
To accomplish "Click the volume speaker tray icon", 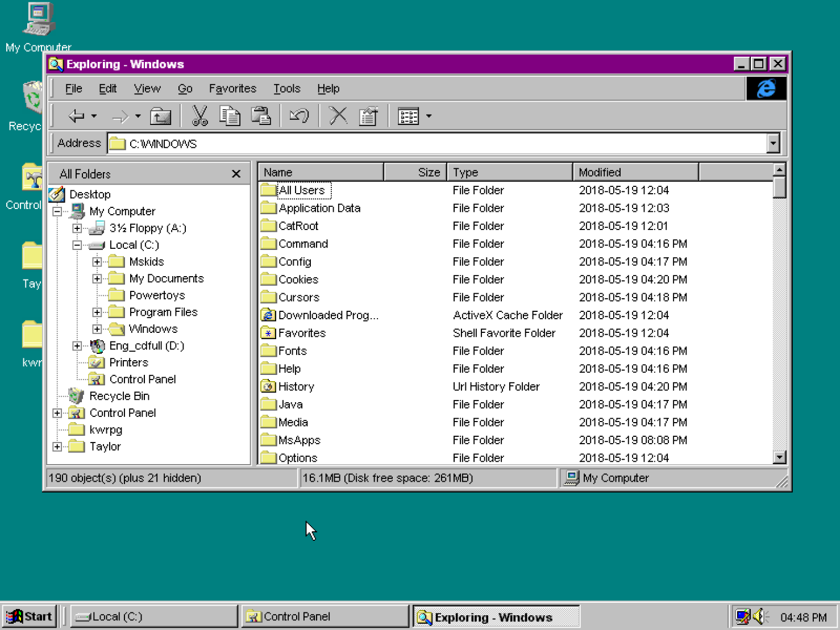I will coord(759,616).
